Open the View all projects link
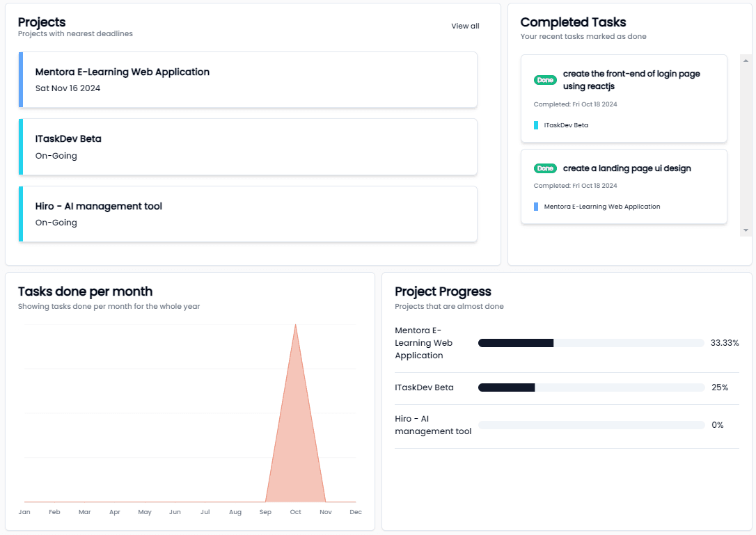Viewport: 756px width, 535px height. point(465,26)
